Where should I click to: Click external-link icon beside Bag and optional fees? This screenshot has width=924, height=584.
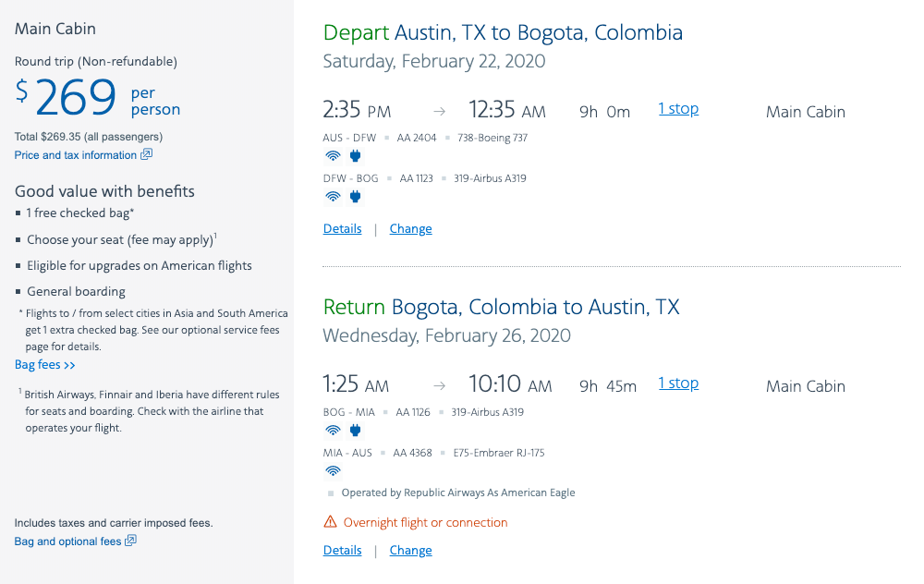[x=130, y=541]
